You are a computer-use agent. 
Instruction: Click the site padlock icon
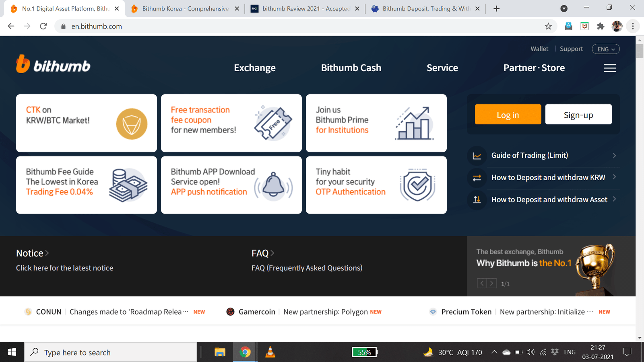63,26
